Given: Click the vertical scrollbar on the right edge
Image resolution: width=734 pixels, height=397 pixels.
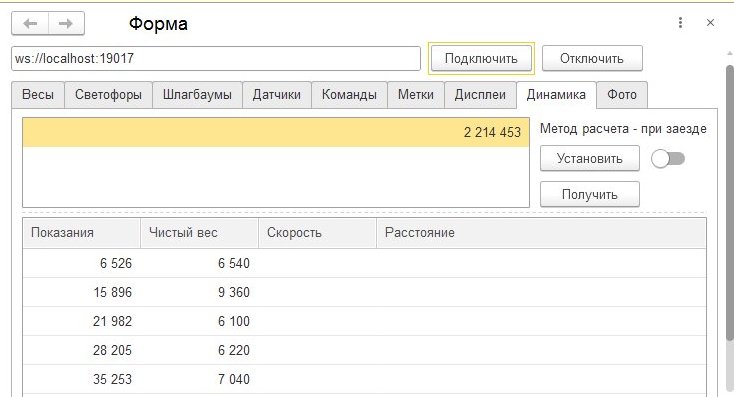Looking at the screenshot, I should (x=729, y=202).
